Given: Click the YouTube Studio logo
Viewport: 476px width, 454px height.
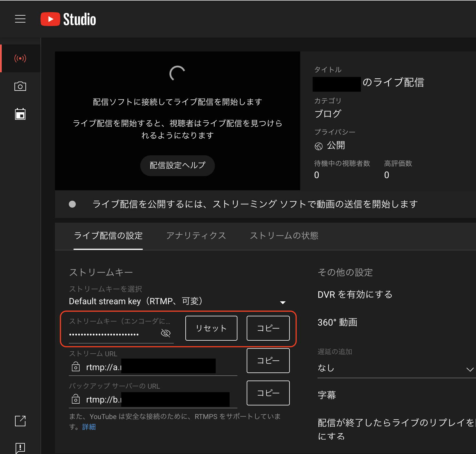Looking at the screenshot, I should click(x=68, y=19).
